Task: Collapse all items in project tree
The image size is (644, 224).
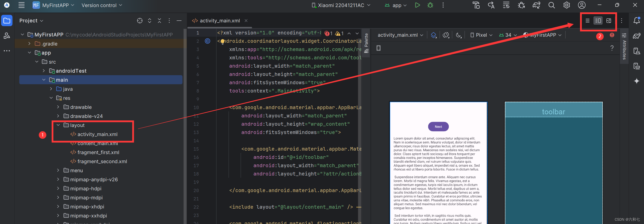Action: [x=159, y=21]
